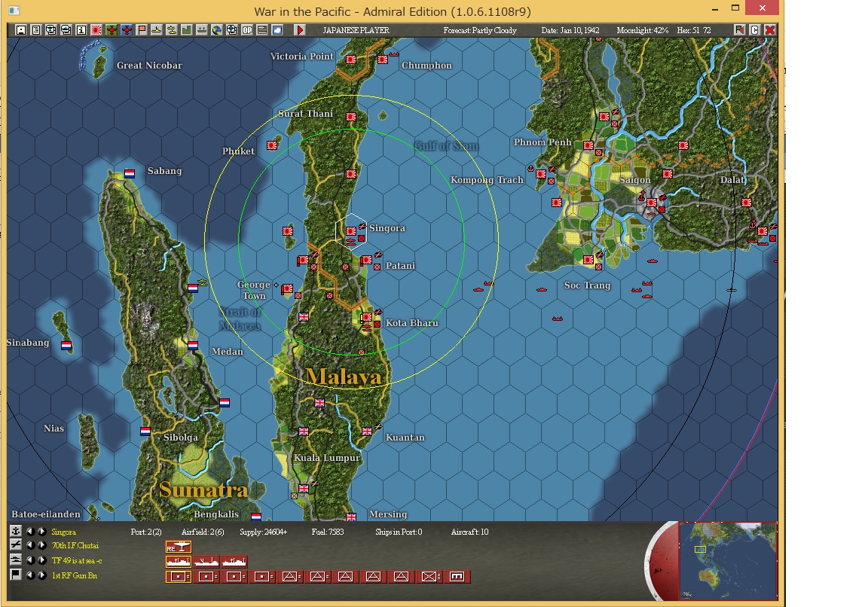Image resolution: width=868 pixels, height=607 pixels.
Task: Select the blue-background red airplane icon
Action: click(127, 30)
